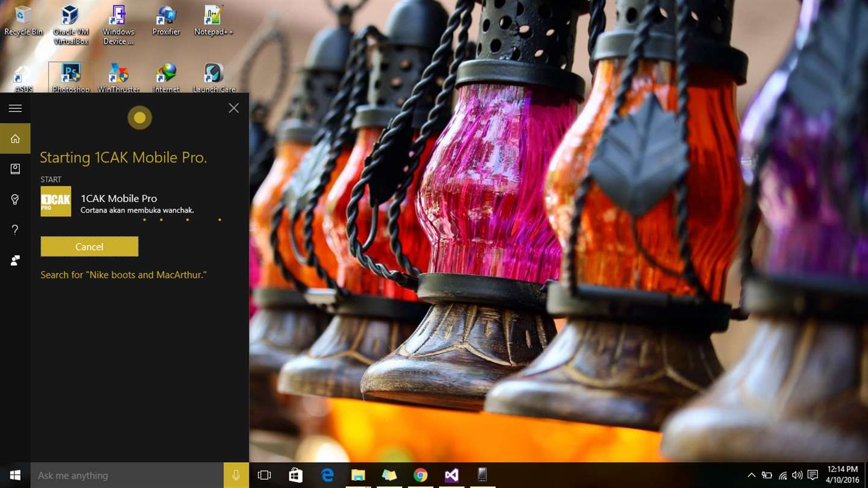The width and height of the screenshot is (868, 488).
Task: Go to Cortana Home
Action: (x=15, y=139)
